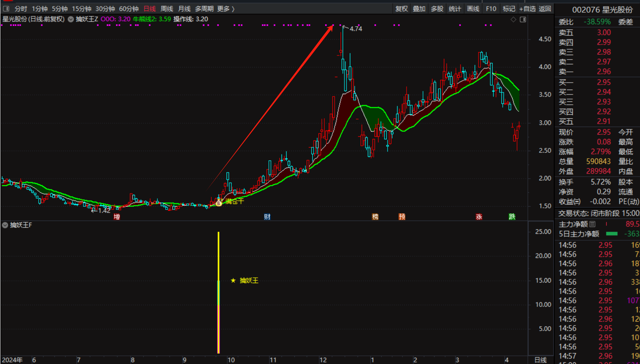The height and width of the screenshot is (364, 640).
Task: Switch to 周线 weekly chart
Action: [x=166, y=9]
